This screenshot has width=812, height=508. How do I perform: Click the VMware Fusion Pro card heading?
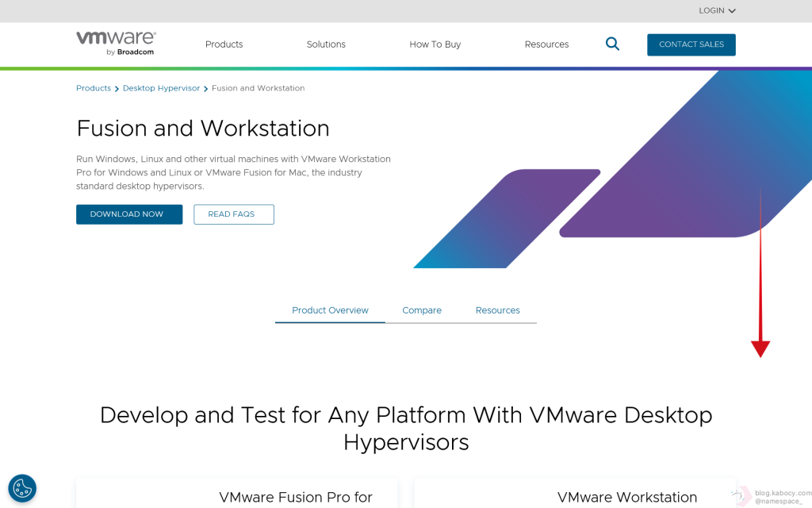[295, 498]
